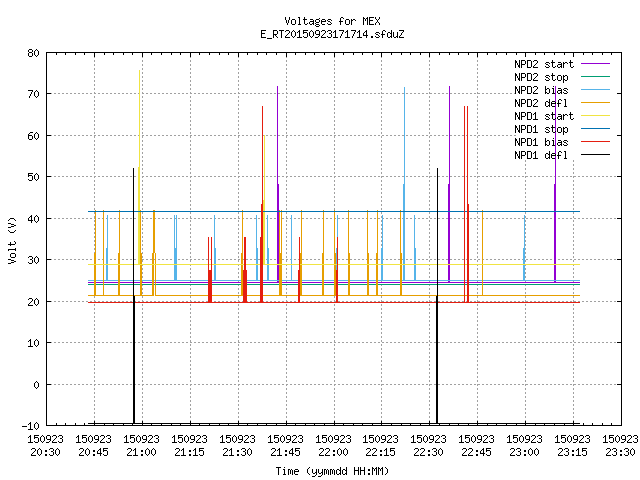The image size is (640, 480).
Task: Click the y-axis tick label 0
Action: point(36,385)
